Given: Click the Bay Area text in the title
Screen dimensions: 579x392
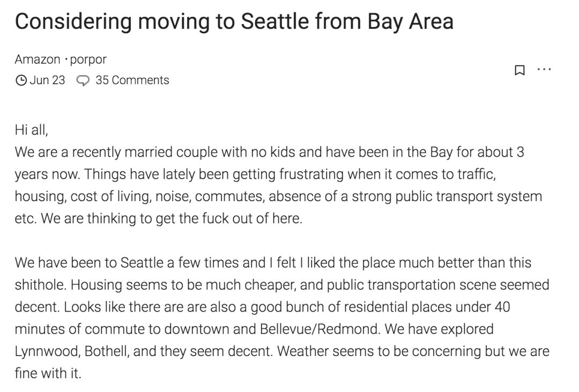Looking at the screenshot, I should point(410,21).
